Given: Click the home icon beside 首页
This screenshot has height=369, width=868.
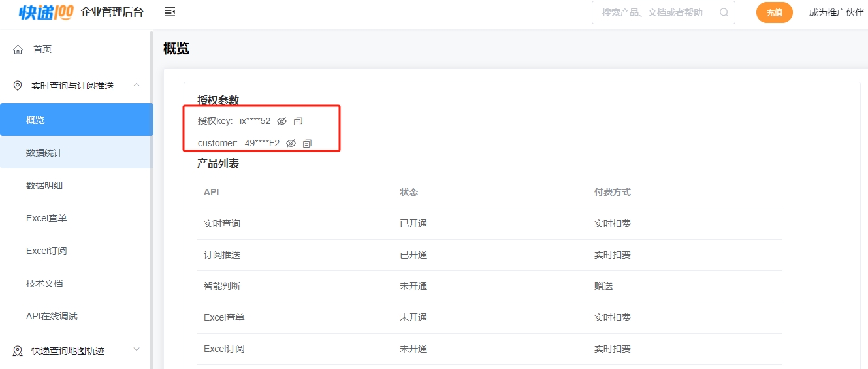Looking at the screenshot, I should click(18, 49).
